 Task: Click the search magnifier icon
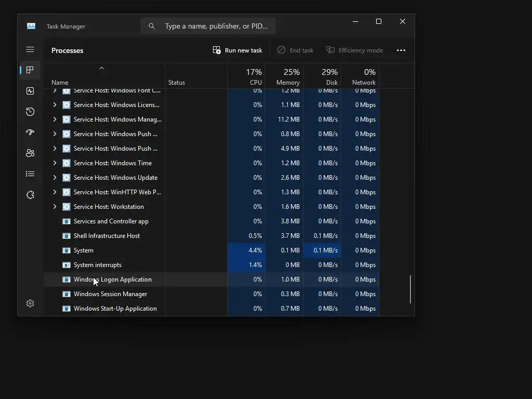pos(151,26)
